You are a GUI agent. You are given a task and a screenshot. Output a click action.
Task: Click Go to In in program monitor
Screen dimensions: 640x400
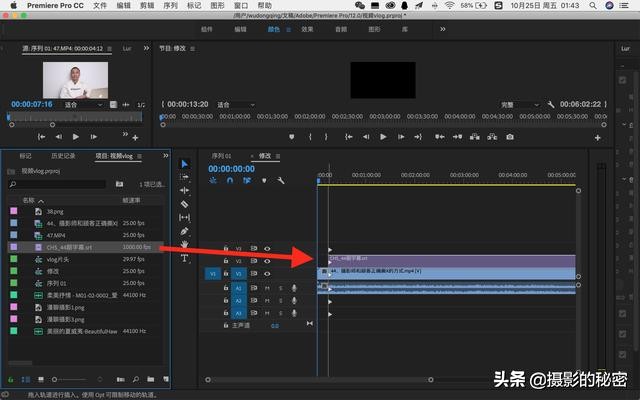[349, 137]
